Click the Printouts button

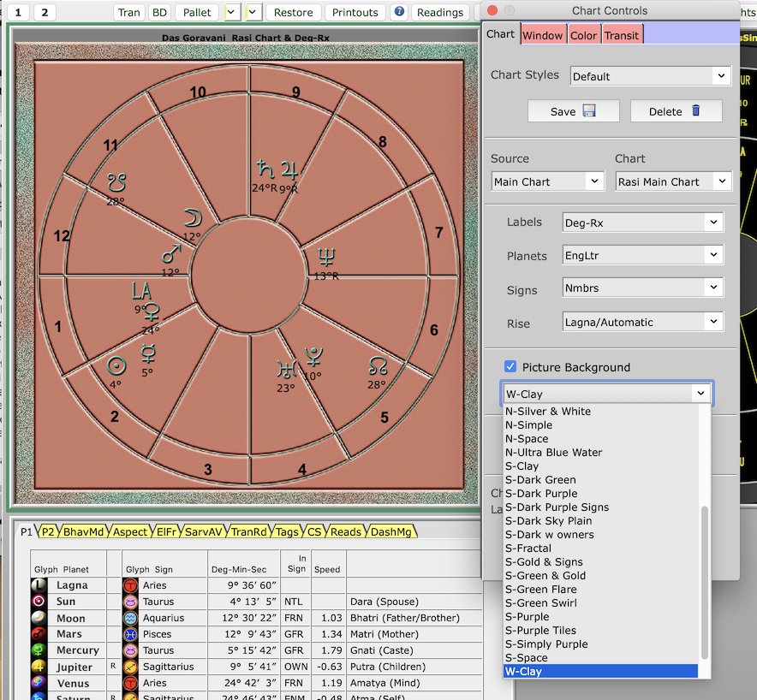click(355, 12)
